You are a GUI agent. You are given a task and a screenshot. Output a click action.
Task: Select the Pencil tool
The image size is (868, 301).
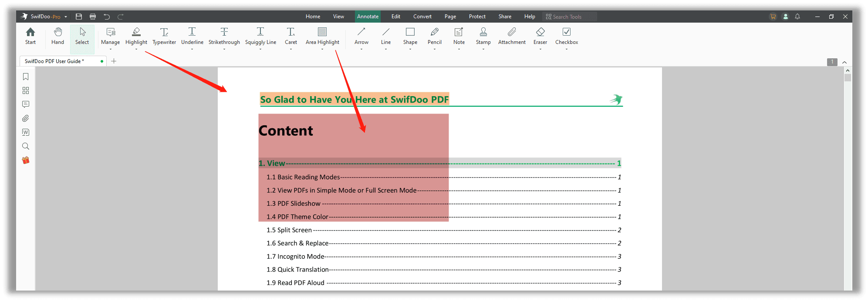pos(435,37)
